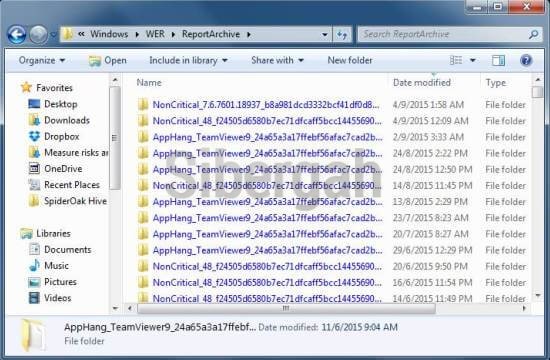550x360 pixels.
Task: Open the Share with menu
Action: point(277,60)
